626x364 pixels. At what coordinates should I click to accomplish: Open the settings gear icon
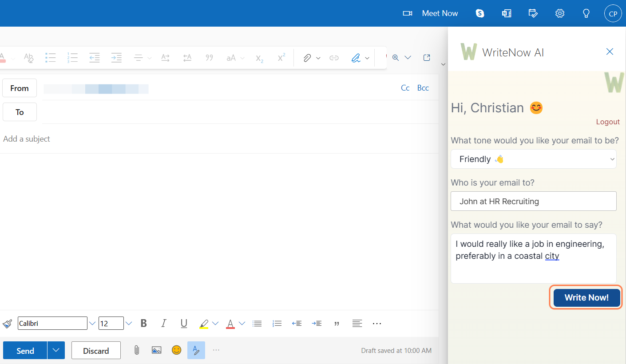560,13
